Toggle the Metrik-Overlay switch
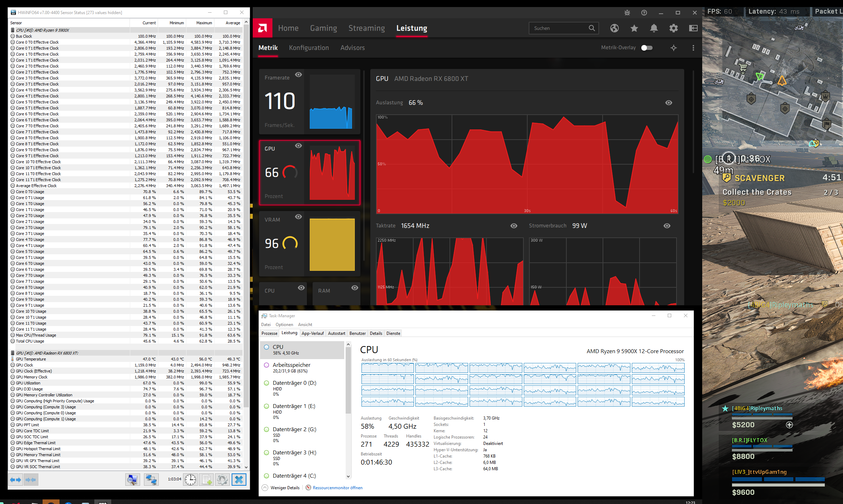 click(647, 48)
